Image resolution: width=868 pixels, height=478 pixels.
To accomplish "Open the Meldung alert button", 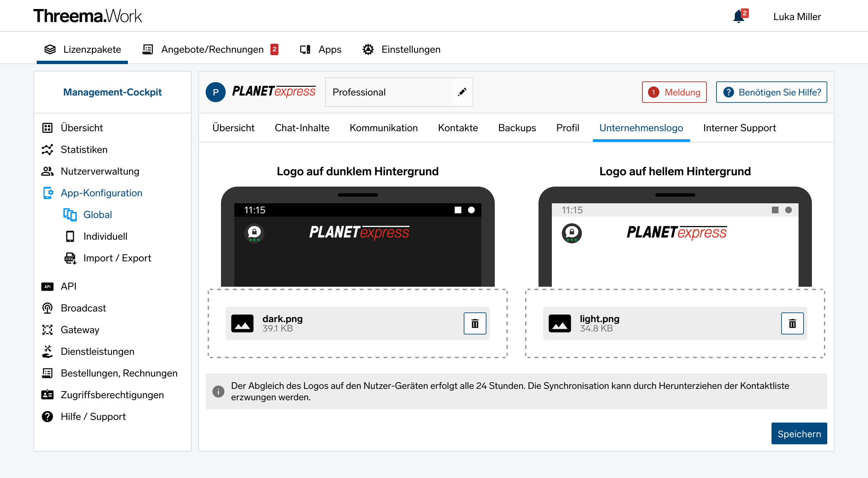I will (x=674, y=92).
